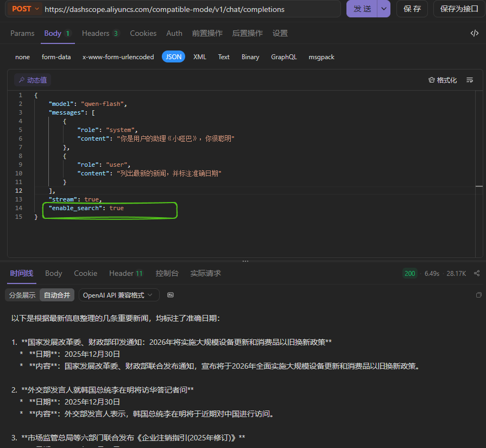Viewport: 486px width, 448px height.
Task: Click the 格式化 format button
Action: point(443,80)
